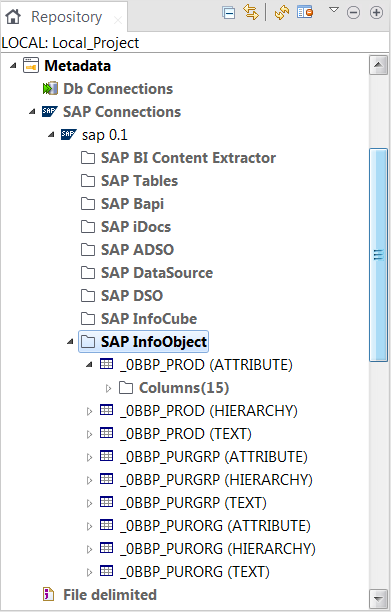Open the view menu triangle
This screenshot has height=612, width=391.
click(334, 9)
